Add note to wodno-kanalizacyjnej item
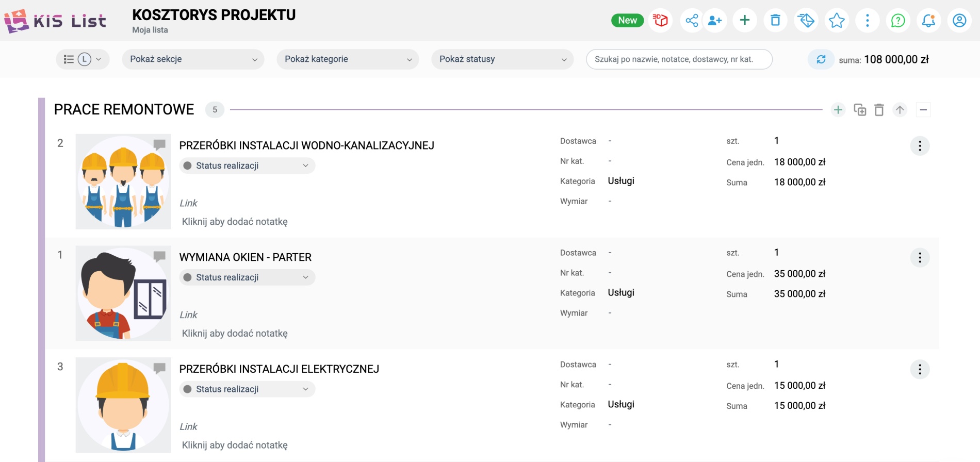 [x=235, y=222]
